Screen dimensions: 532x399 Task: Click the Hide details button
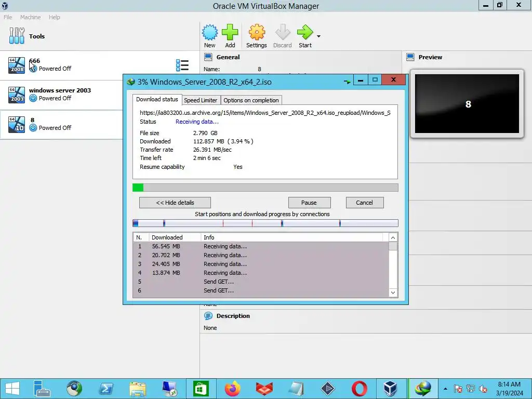coord(175,203)
